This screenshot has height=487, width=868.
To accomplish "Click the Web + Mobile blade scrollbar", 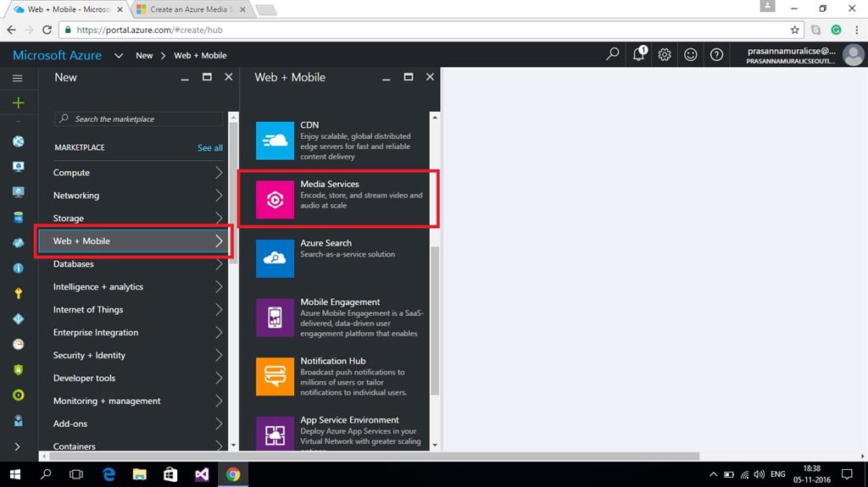I will point(435,320).
